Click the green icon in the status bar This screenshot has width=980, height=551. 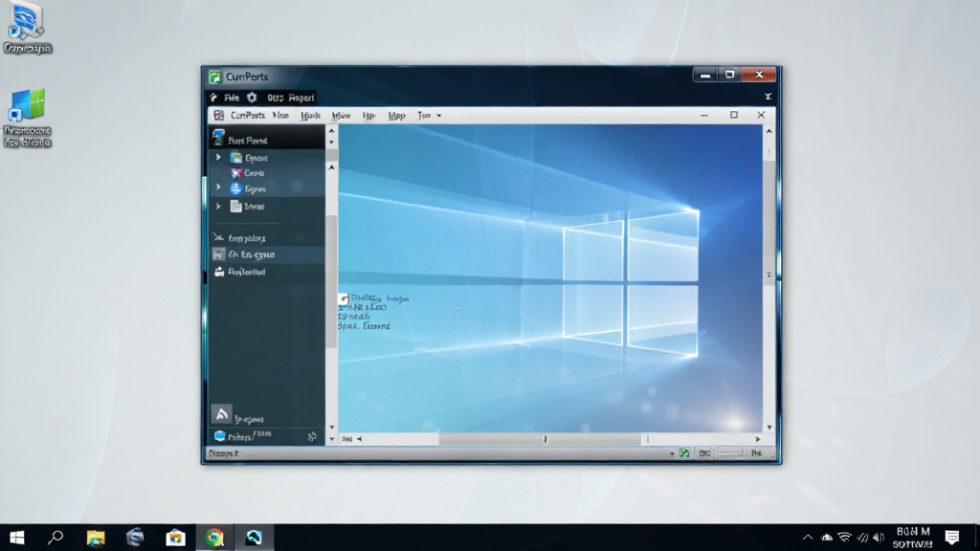tap(684, 452)
